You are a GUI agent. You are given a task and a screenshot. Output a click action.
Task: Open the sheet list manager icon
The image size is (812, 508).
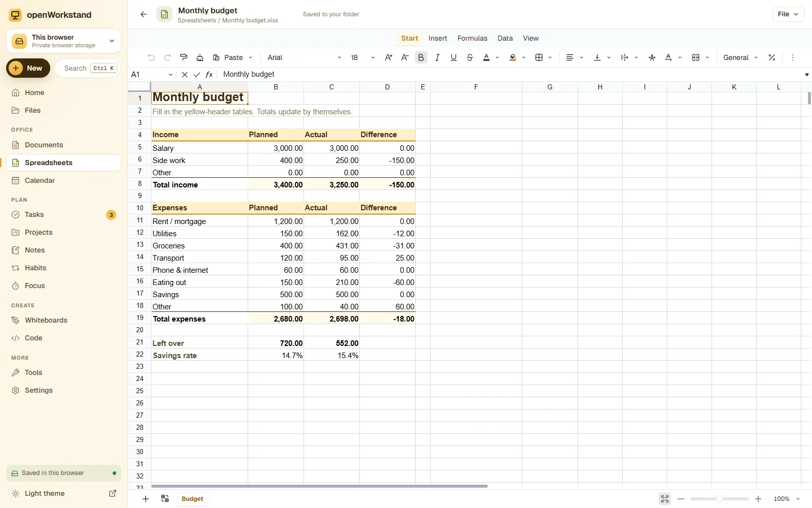click(165, 499)
